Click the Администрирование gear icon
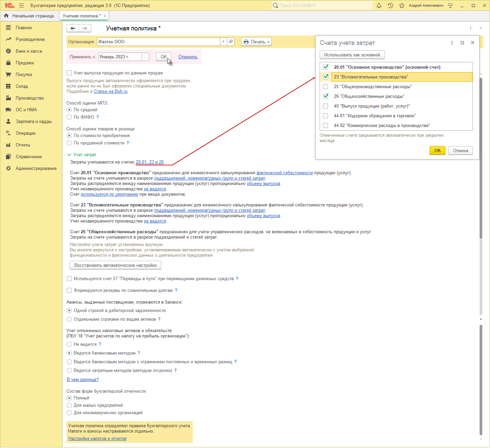Viewport: 490px width, 448px height. click(x=8, y=168)
